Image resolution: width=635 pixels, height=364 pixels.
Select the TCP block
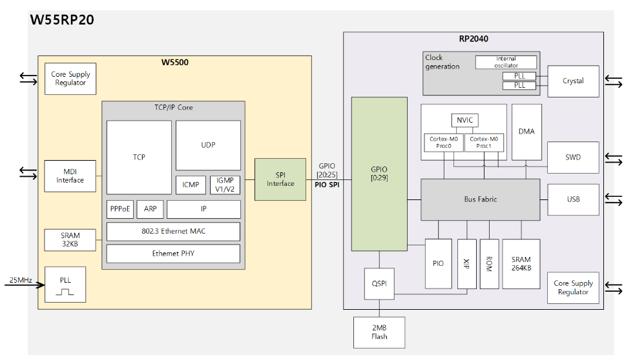tap(139, 157)
